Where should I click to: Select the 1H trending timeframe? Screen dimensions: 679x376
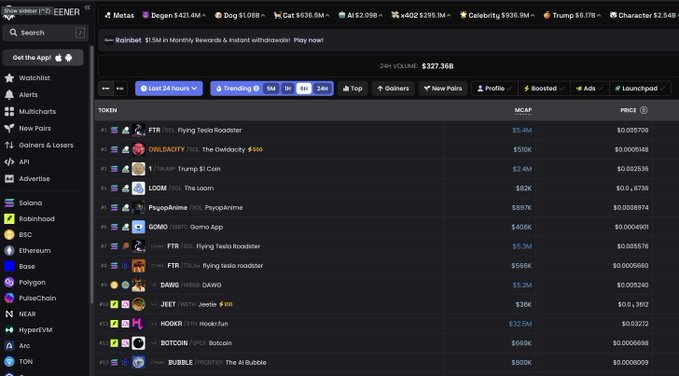pos(287,88)
